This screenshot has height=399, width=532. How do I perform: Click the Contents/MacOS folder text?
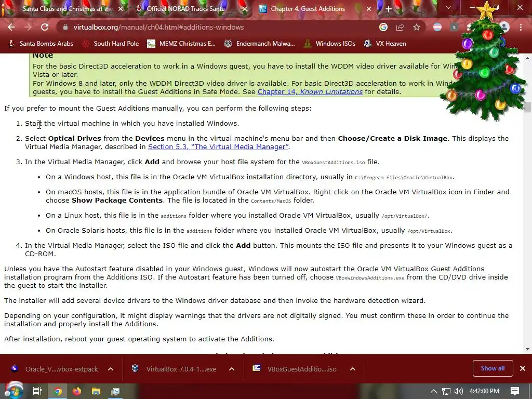click(271, 201)
